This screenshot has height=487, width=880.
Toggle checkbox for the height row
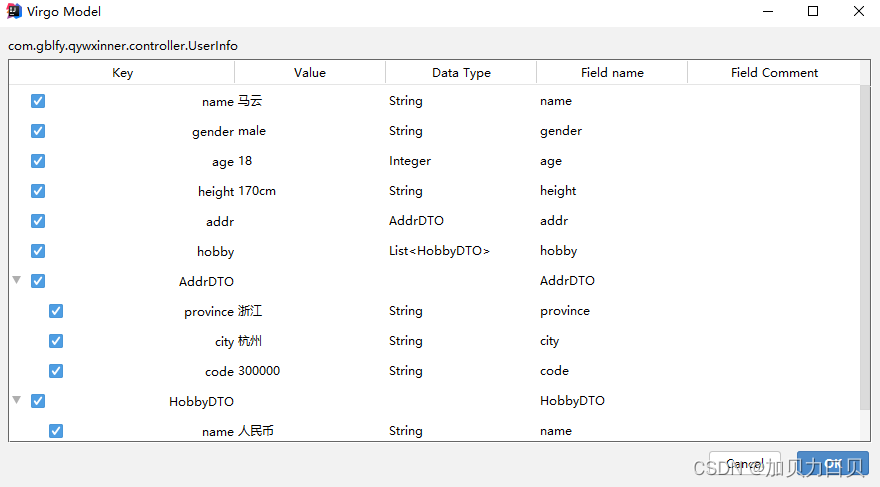pyautogui.click(x=38, y=191)
